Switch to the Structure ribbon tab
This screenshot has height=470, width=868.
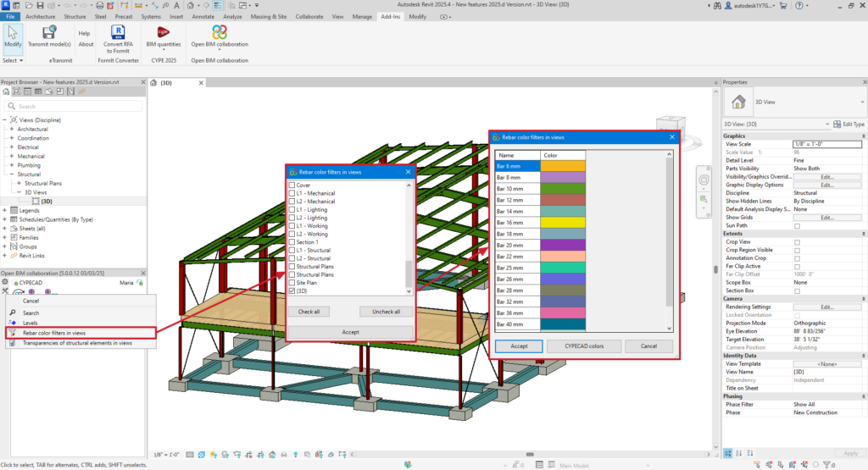pyautogui.click(x=75, y=17)
